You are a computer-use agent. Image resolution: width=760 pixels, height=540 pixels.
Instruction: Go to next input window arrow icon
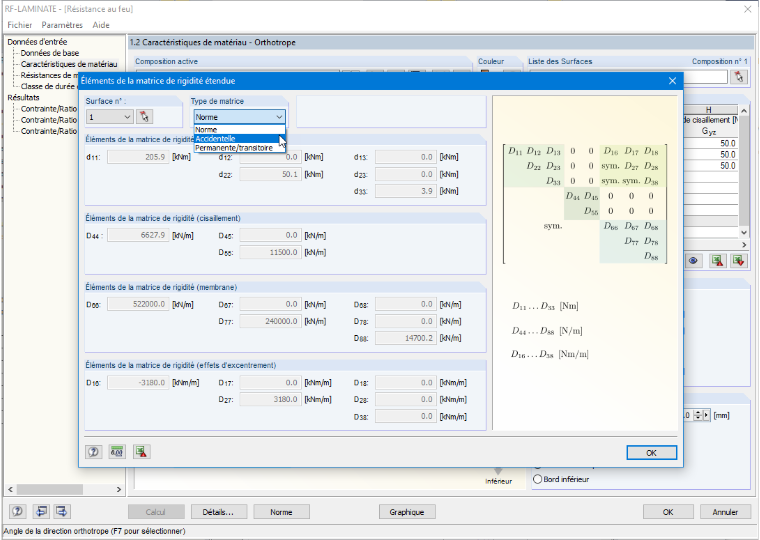(x=62, y=511)
